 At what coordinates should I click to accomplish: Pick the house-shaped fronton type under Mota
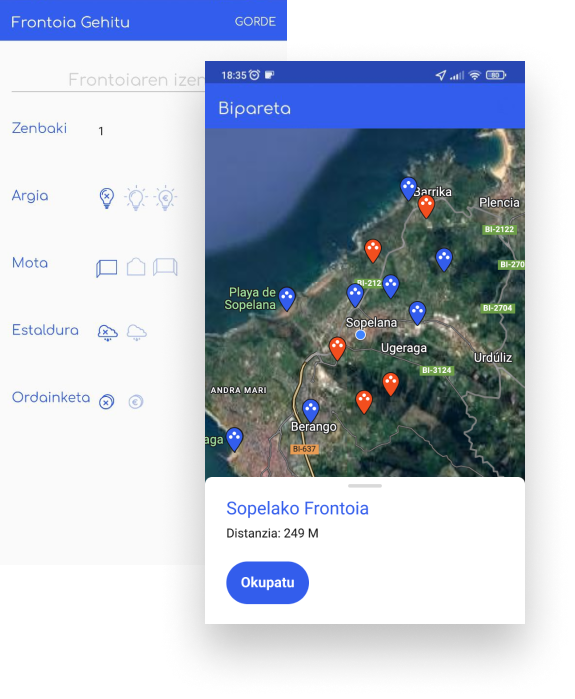[x=136, y=267]
